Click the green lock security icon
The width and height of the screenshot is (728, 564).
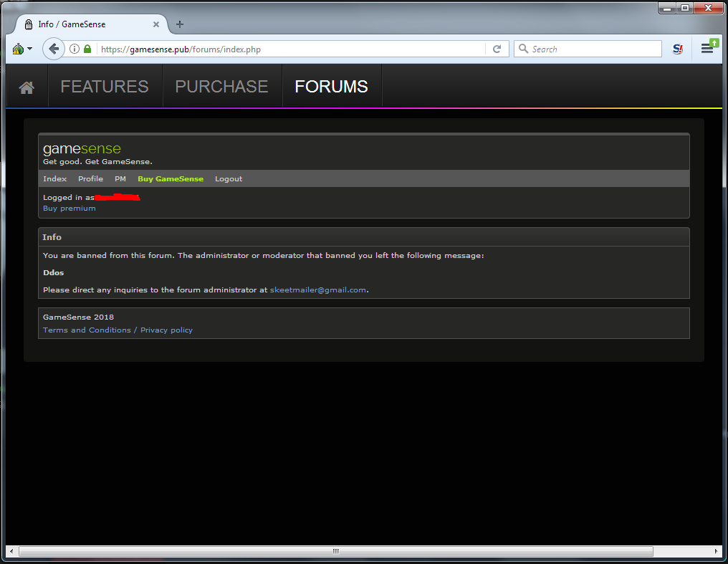[x=87, y=49]
